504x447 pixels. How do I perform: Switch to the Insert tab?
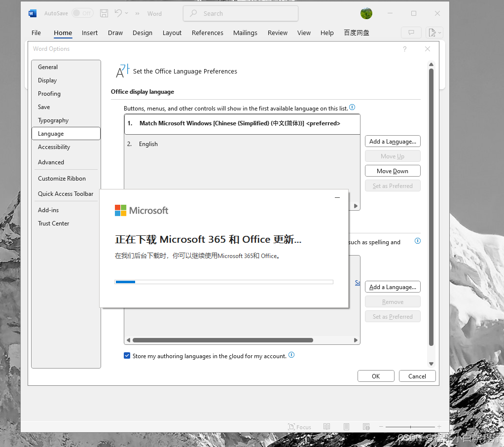pos(89,33)
